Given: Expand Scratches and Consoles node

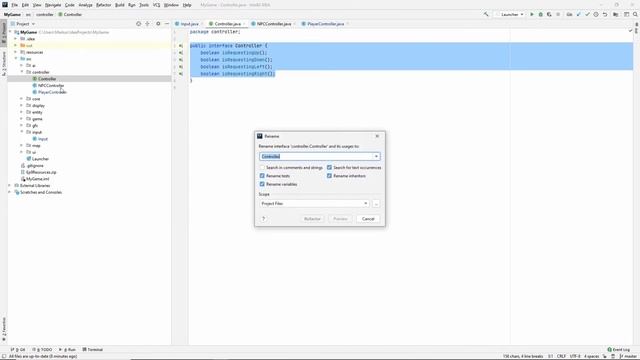Looking at the screenshot, I should click(x=10, y=192).
